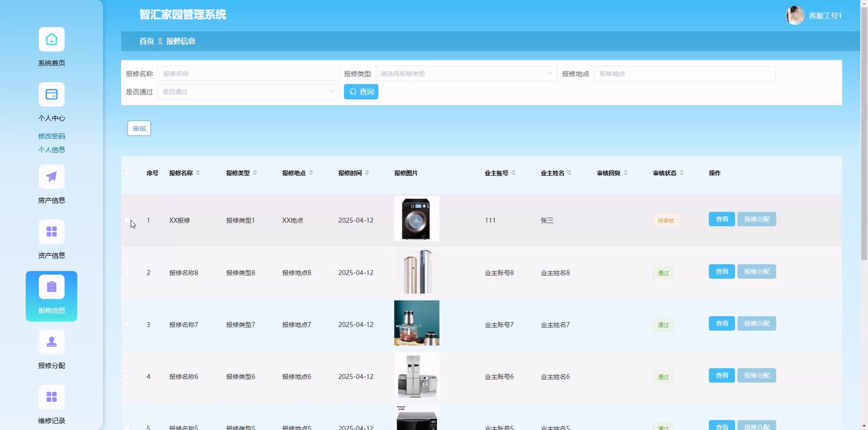This screenshot has height=430, width=868.
Task: Click the page vertical scrollbar
Action: point(864,135)
